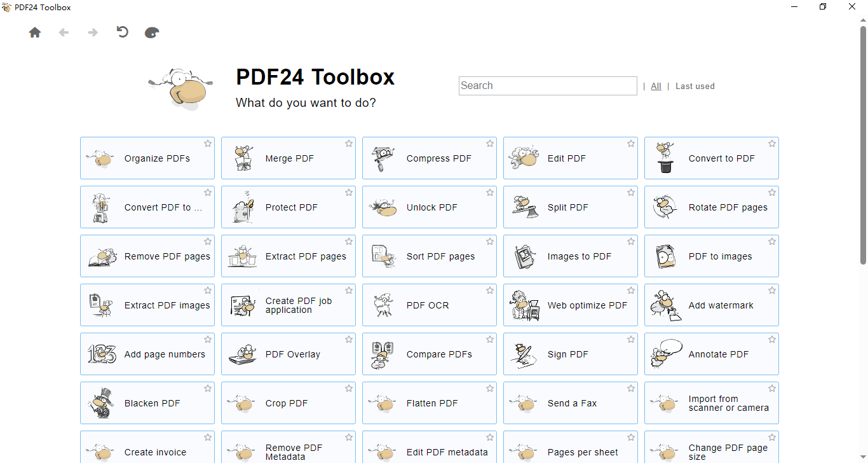Star Split PDF as favorite
The height and width of the screenshot is (463, 868).
tap(631, 193)
